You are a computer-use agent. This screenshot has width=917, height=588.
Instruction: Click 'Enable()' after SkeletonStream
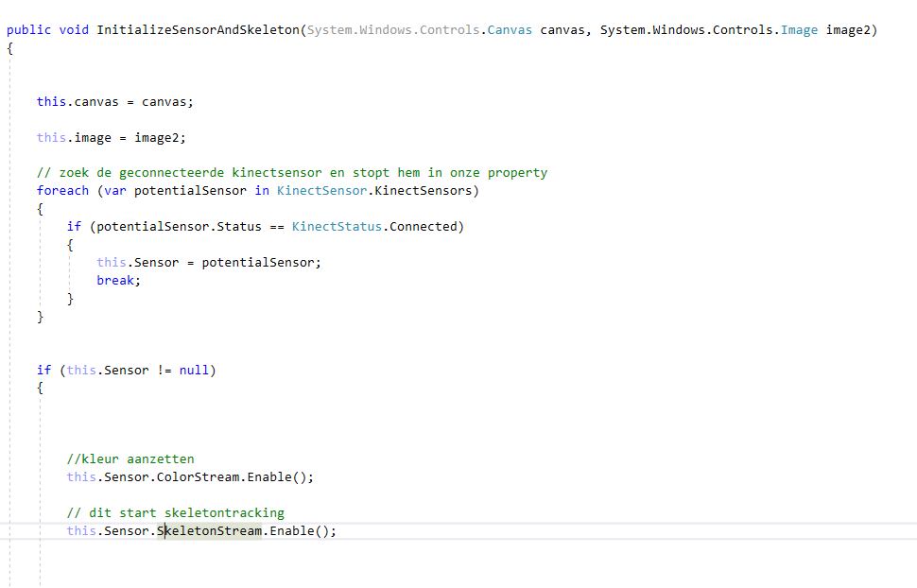[x=299, y=531]
